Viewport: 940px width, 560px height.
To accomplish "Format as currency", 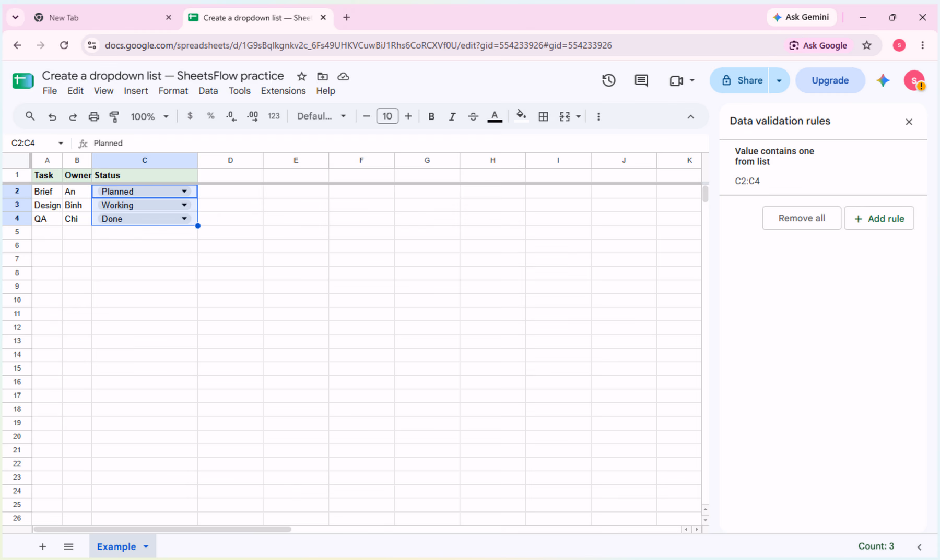I will tap(190, 116).
